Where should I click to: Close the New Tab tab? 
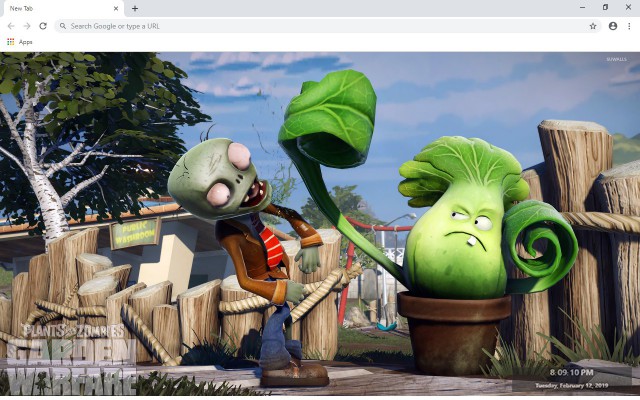point(116,8)
